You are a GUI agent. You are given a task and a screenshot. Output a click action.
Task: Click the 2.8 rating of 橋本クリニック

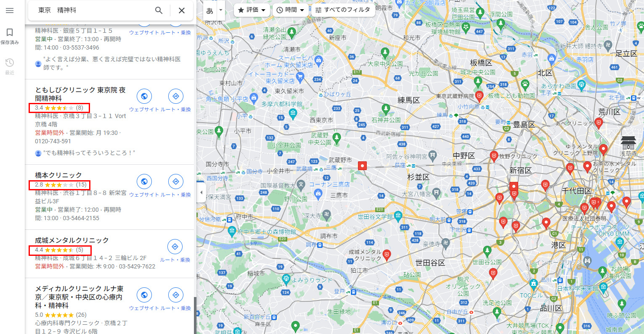[61, 184]
